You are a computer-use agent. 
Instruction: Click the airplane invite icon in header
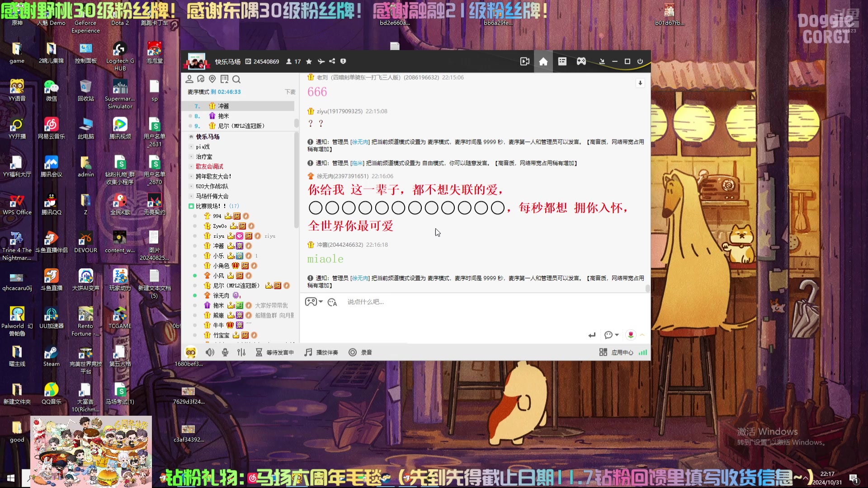[321, 61]
